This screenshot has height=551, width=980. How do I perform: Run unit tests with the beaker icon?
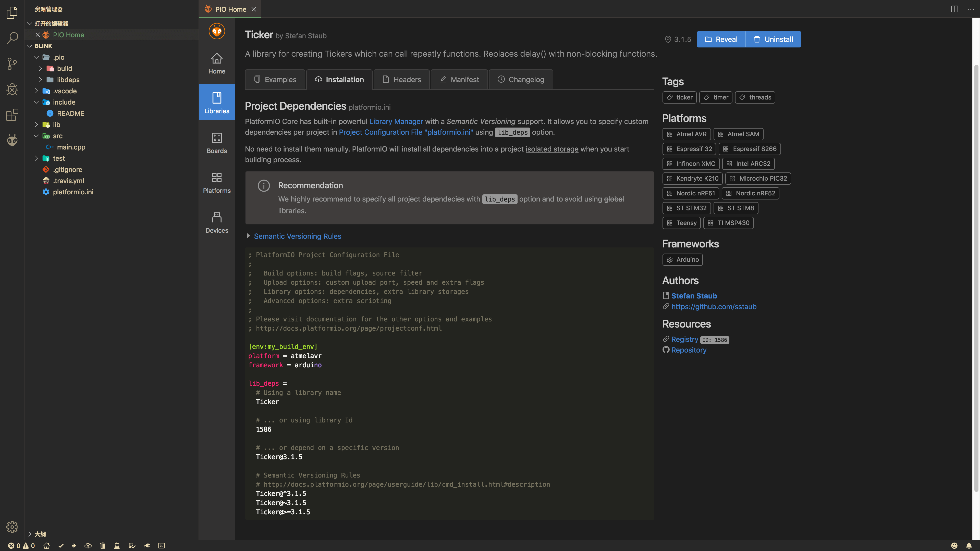click(x=117, y=546)
